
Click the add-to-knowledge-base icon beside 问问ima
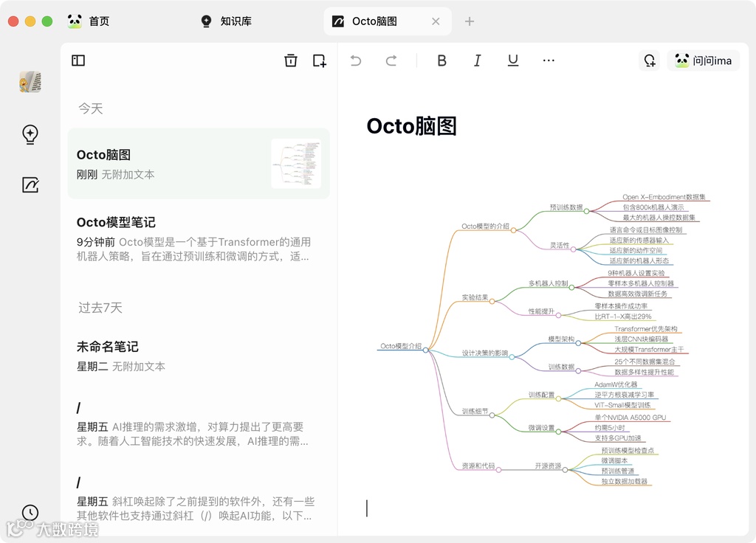(650, 60)
